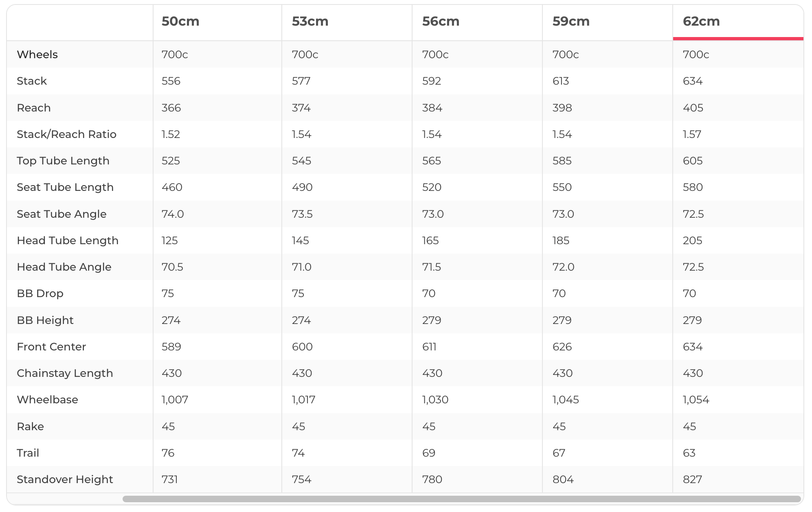Viewport: 812px width, 512px height.
Task: Click the Stack/Reach Ratio row label
Action: [66, 134]
